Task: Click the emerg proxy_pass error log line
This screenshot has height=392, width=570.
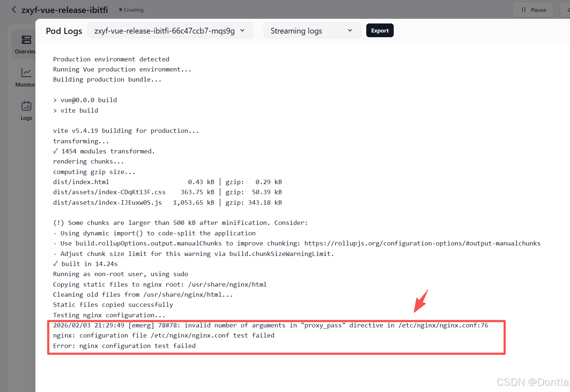Action: pyautogui.click(x=271, y=325)
